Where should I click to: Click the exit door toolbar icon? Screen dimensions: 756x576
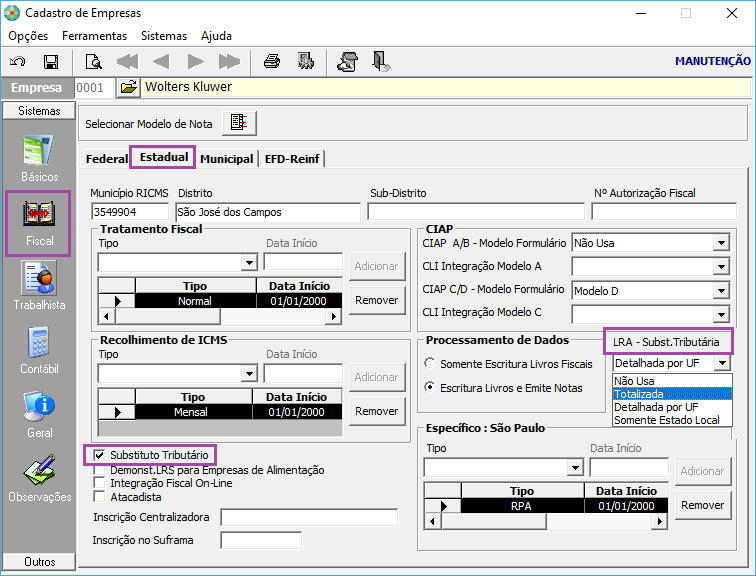click(381, 61)
